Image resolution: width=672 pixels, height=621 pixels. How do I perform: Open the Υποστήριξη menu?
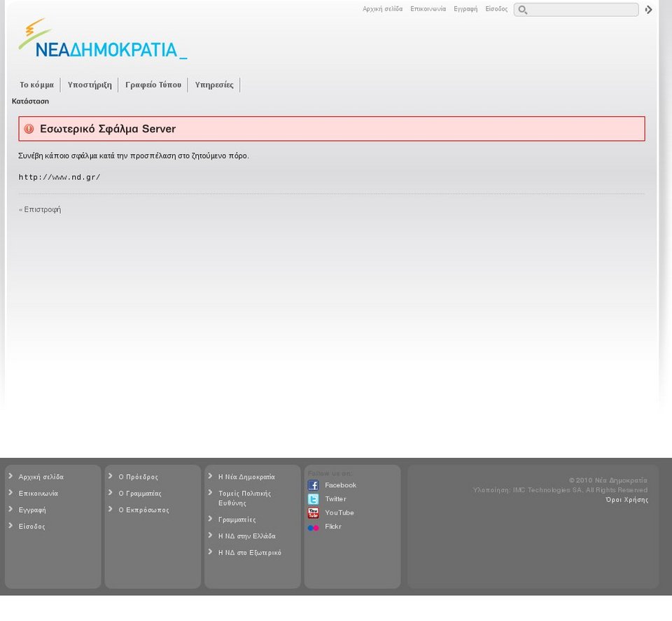(x=90, y=85)
